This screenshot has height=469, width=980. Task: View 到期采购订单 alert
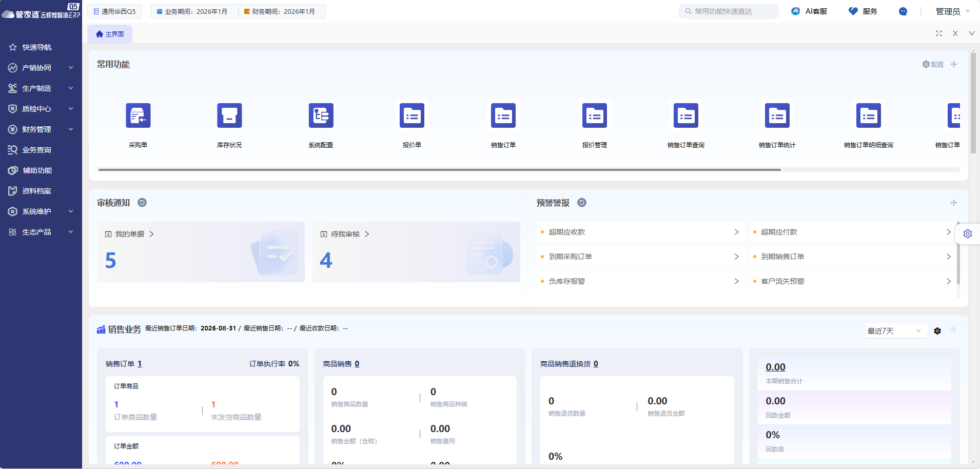click(x=640, y=257)
